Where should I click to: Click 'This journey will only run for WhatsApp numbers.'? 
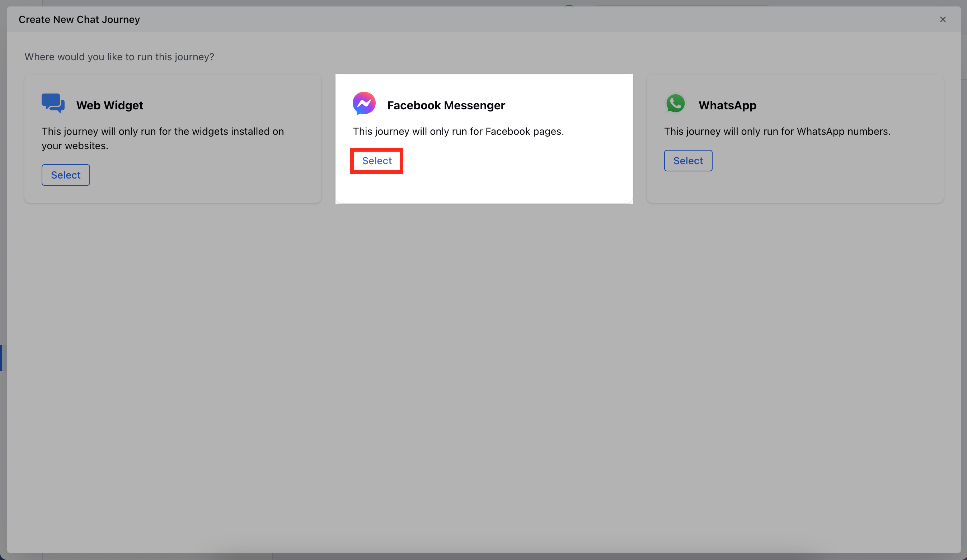(x=777, y=131)
